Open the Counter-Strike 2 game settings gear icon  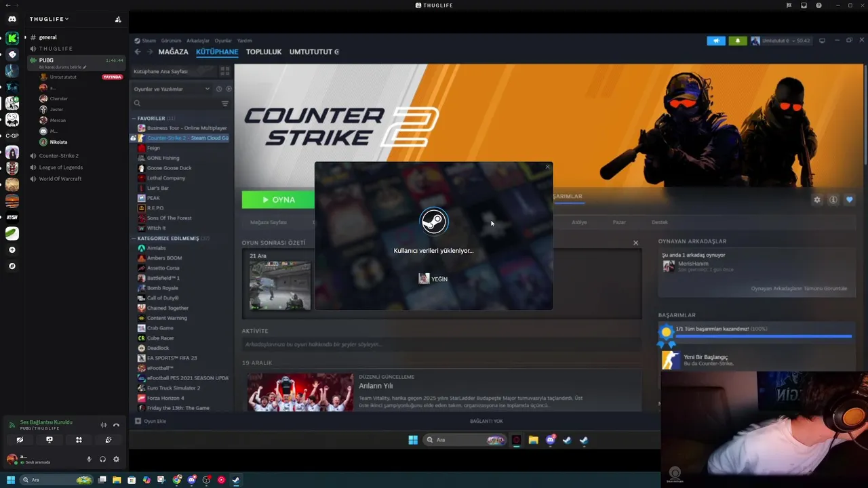817,200
